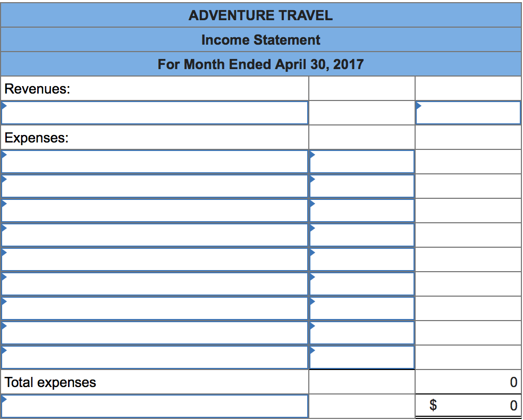Image resolution: width=523 pixels, height=420 pixels.
Task: Click the blue triangle in the third expense row
Action: tap(5, 203)
